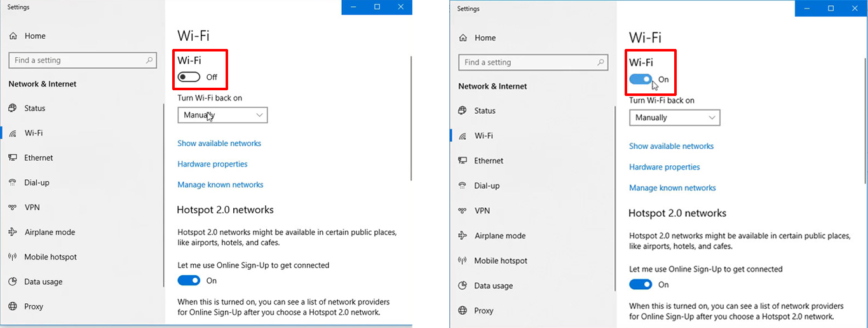Click VPN icon in left window
This screenshot has height=328, width=868.
tap(13, 207)
